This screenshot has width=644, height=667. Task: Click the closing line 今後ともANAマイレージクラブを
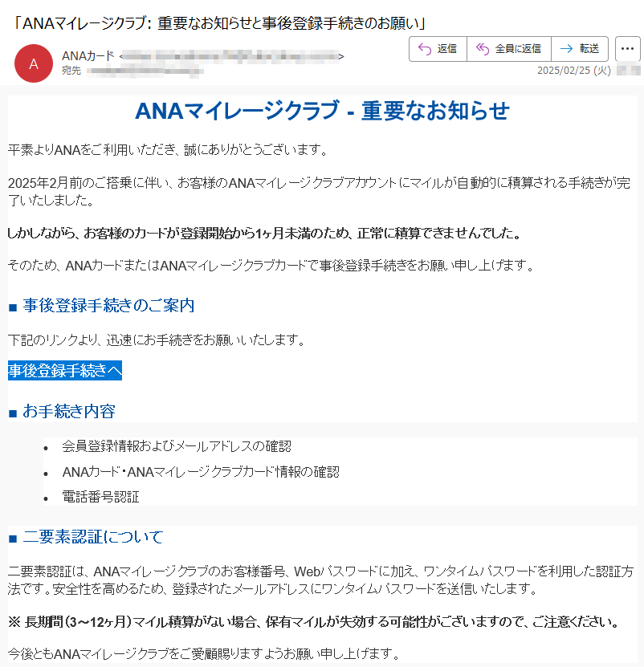coord(204,653)
